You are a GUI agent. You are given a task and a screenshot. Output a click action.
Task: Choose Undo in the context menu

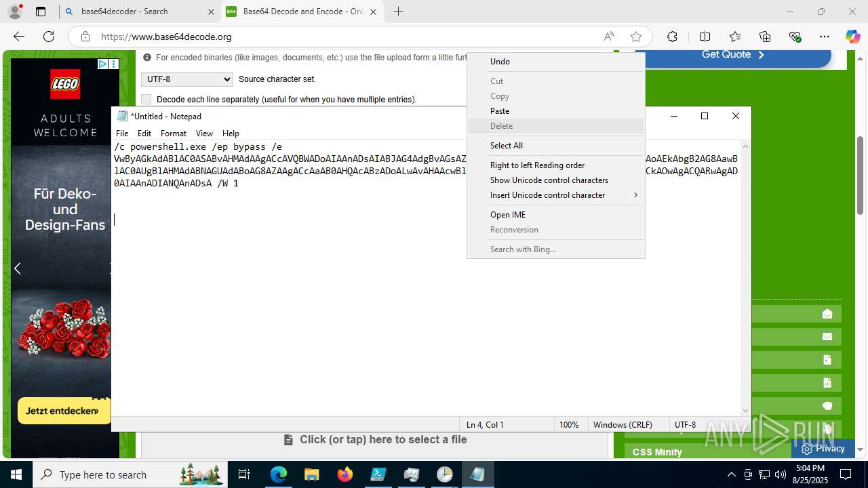point(555,62)
